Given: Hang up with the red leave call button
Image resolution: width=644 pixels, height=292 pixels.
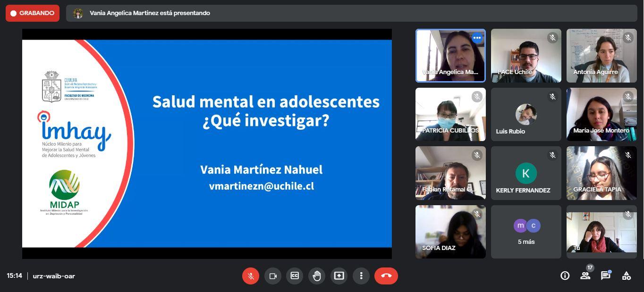Looking at the screenshot, I should [386, 276].
